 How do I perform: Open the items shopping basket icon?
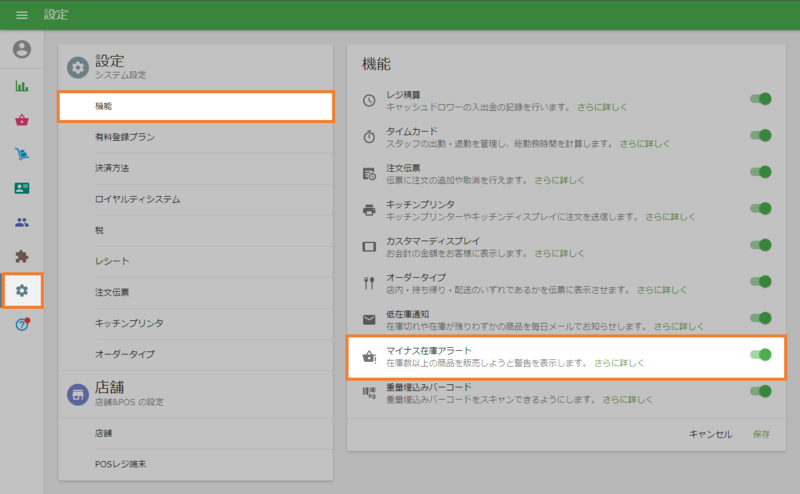click(x=22, y=120)
